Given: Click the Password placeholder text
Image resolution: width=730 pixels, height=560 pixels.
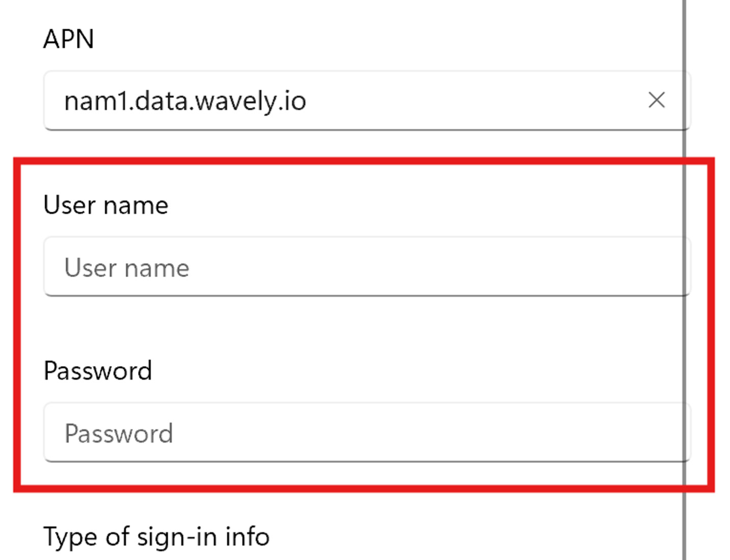Looking at the screenshot, I should [119, 434].
